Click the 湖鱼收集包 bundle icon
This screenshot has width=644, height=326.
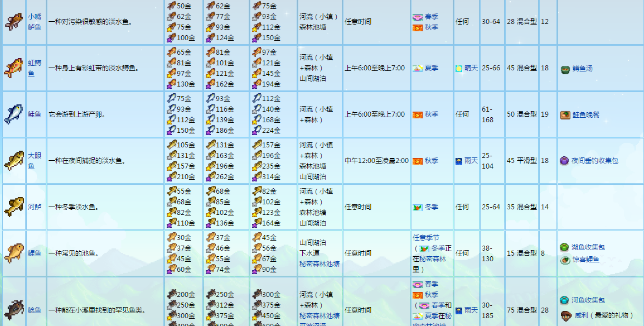click(564, 247)
